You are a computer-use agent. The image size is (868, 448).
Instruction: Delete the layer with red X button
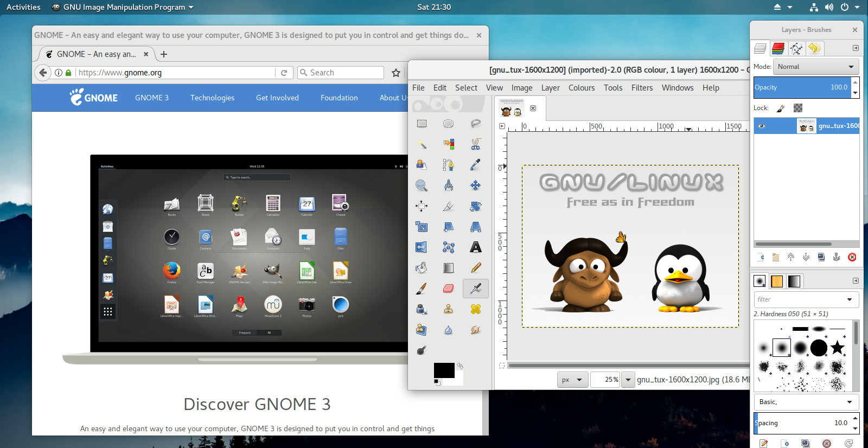coord(852,257)
